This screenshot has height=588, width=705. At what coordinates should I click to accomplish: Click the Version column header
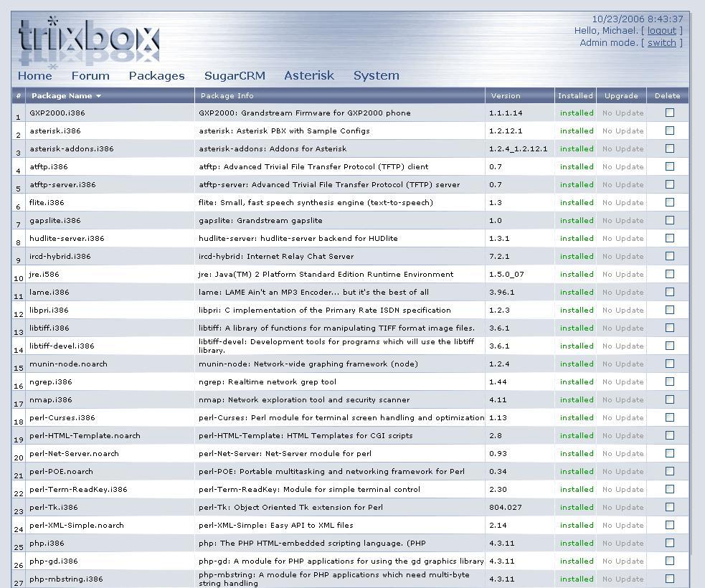pos(506,95)
